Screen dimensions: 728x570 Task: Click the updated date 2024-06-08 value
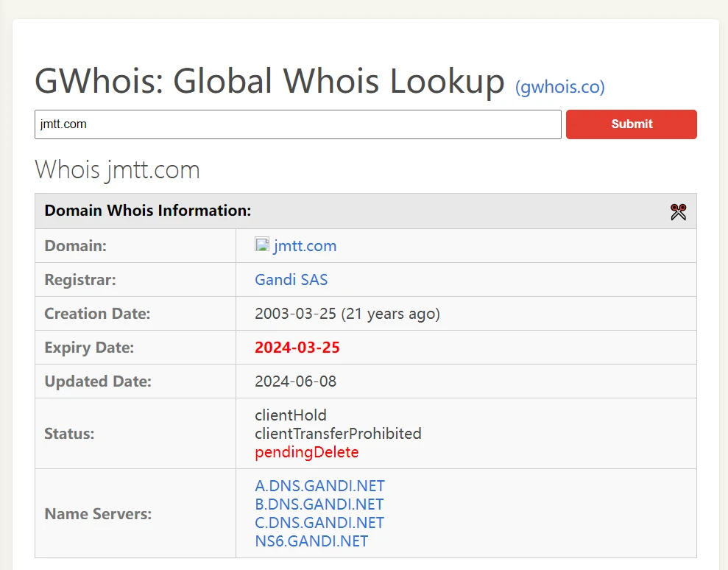click(x=295, y=381)
